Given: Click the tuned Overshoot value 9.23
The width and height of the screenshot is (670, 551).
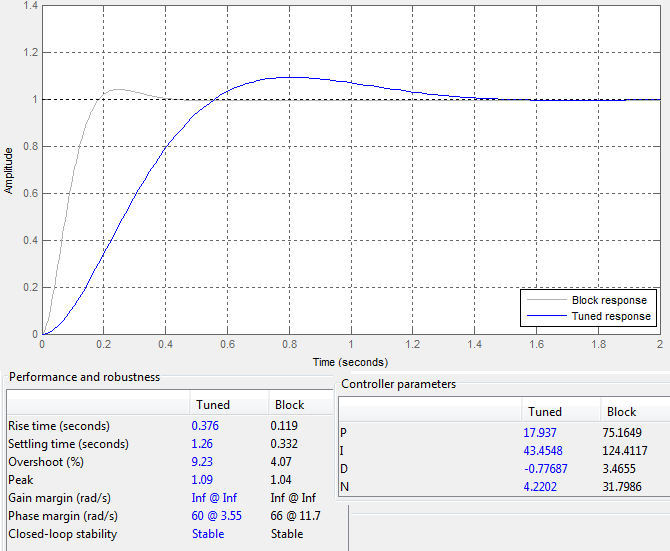Looking at the screenshot, I should coord(203,462).
